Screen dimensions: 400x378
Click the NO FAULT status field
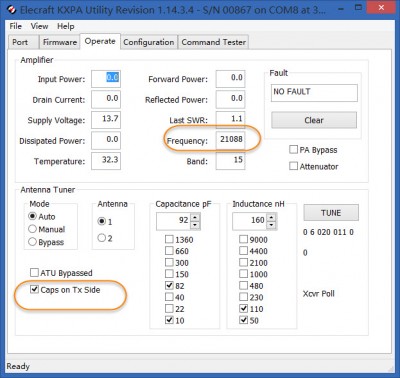pyautogui.click(x=314, y=92)
